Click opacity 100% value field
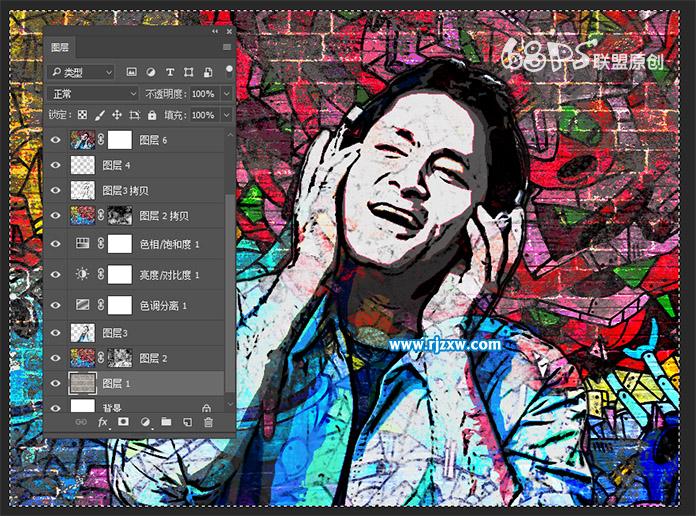The image size is (696, 516). click(x=203, y=94)
